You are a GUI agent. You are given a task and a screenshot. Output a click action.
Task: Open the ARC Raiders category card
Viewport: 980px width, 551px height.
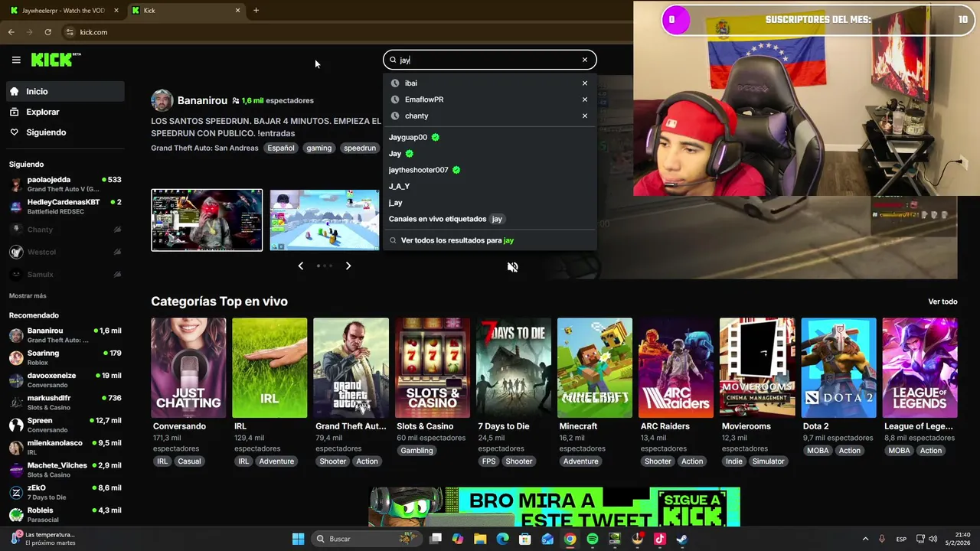coord(676,368)
